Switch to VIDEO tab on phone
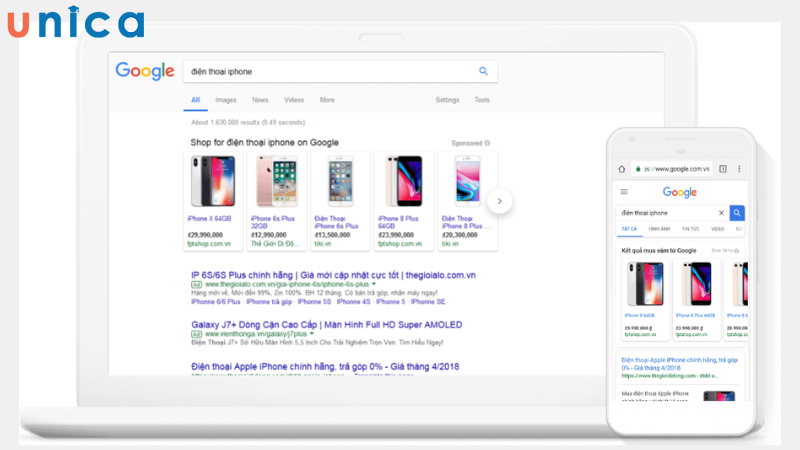This screenshot has width=800, height=450. pyautogui.click(x=717, y=229)
